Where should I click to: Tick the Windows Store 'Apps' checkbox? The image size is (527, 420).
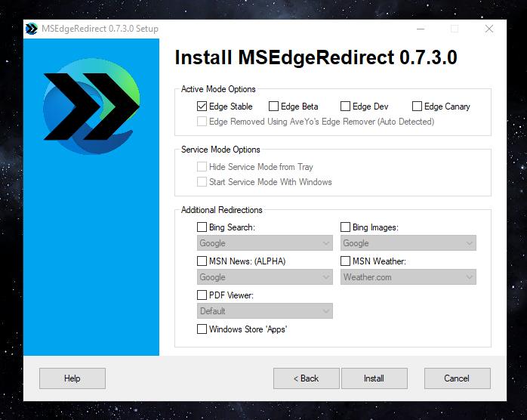(x=202, y=329)
